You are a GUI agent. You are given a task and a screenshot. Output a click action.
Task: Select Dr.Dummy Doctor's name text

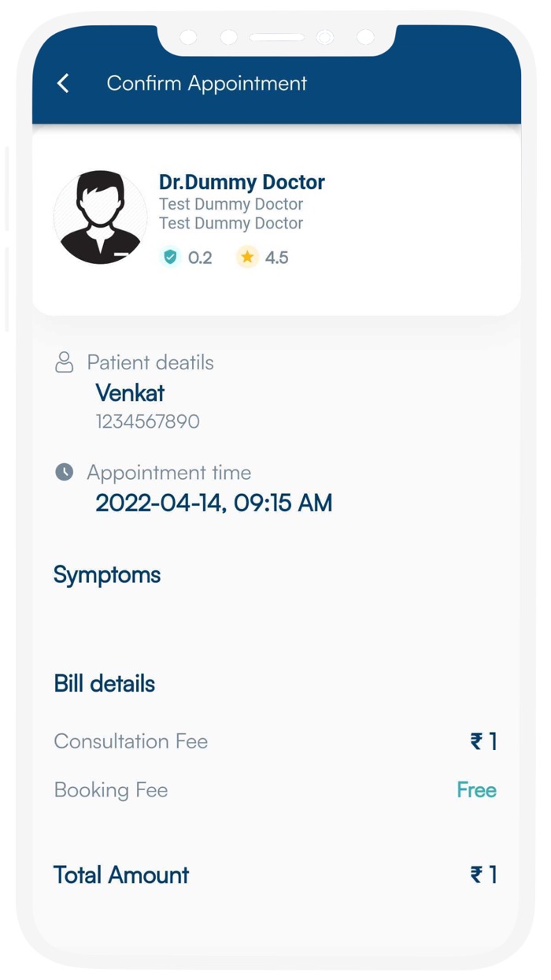[x=241, y=182]
